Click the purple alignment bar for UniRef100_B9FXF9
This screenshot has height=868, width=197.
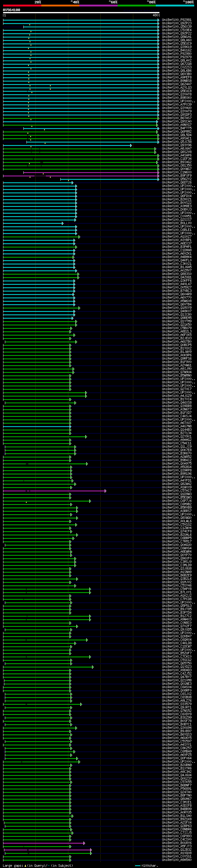pyautogui.click(x=81, y=176)
